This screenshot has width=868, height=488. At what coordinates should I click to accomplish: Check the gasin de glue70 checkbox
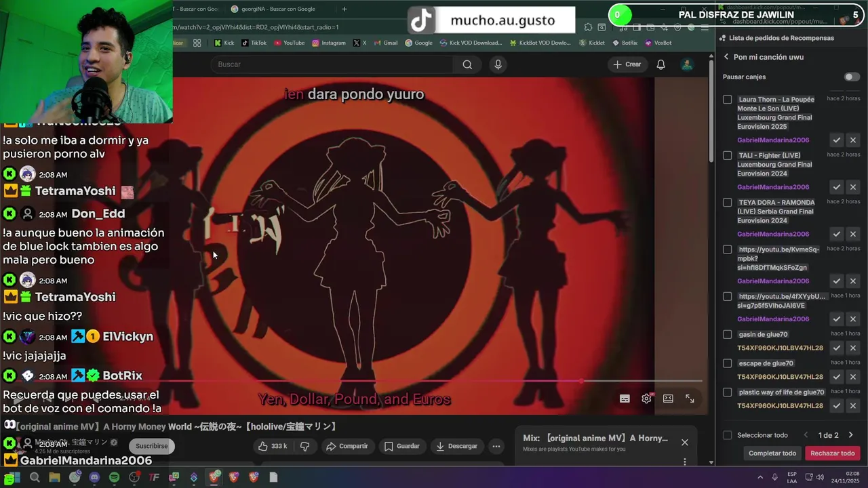(727, 334)
